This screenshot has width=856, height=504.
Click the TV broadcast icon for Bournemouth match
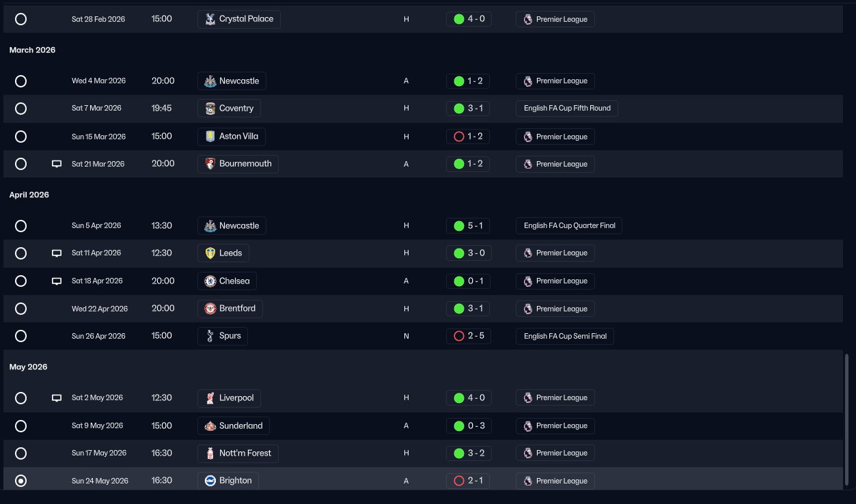coord(57,164)
